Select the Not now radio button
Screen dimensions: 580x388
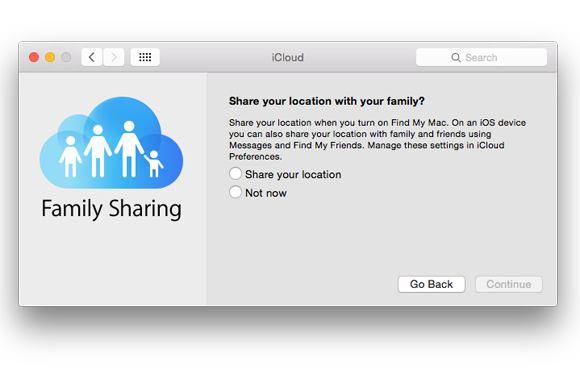click(x=235, y=192)
